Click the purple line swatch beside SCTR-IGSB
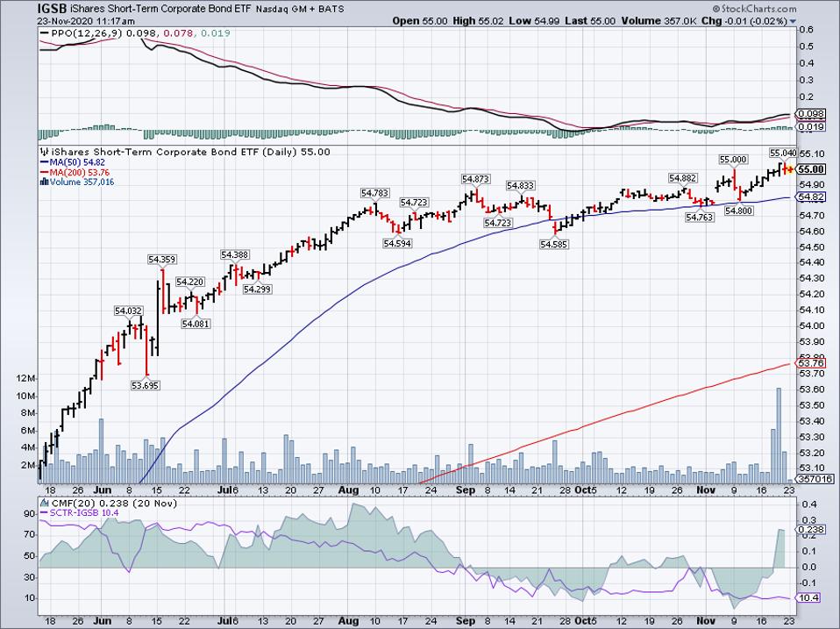840x629 pixels. tap(45, 513)
